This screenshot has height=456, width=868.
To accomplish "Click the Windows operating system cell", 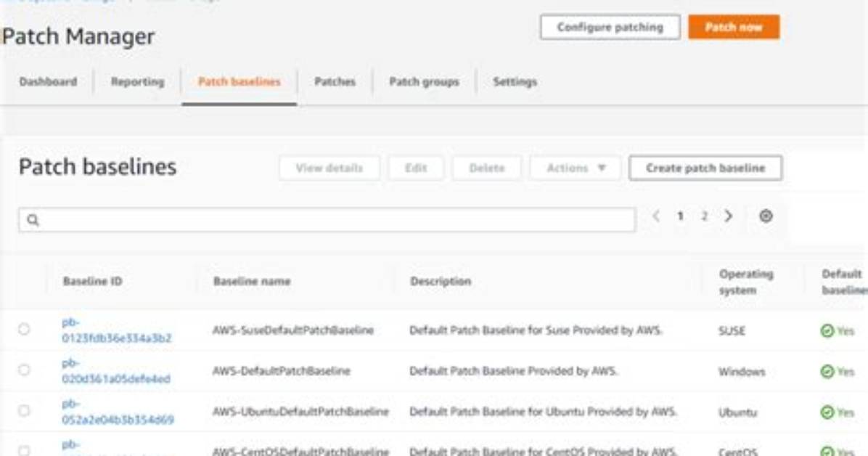I will click(x=742, y=372).
